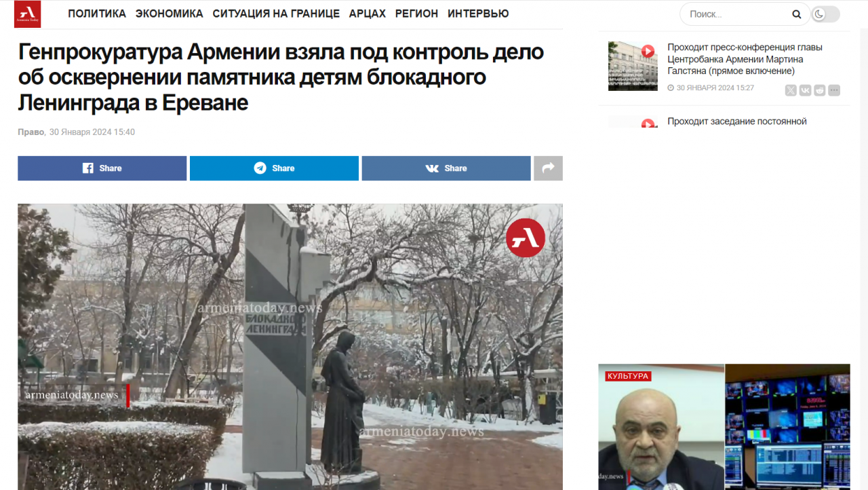
Task: Share press-conference item on VK
Action: 805,90
